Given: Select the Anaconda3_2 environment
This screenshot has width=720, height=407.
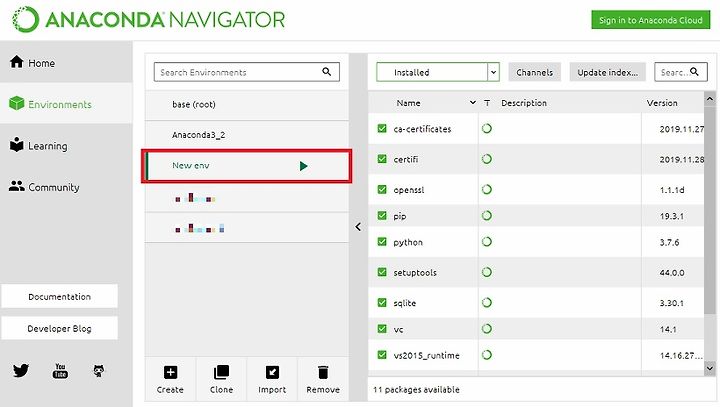Looking at the screenshot, I should [247, 135].
